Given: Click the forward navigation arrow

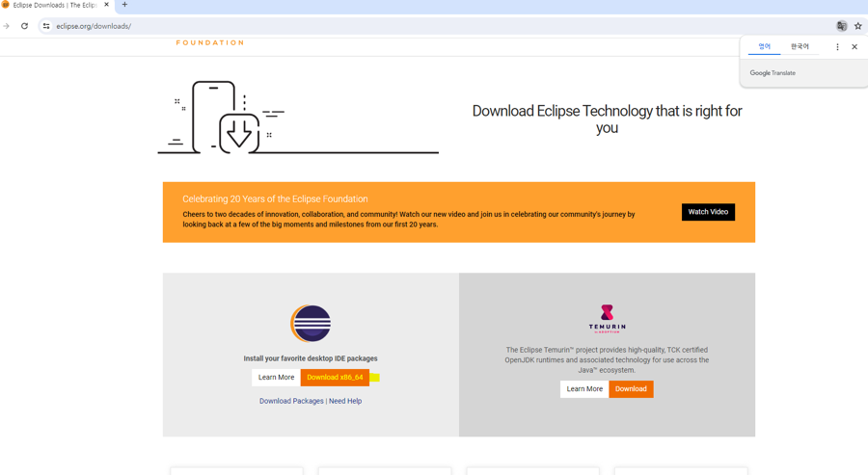Looking at the screenshot, I should [6, 26].
